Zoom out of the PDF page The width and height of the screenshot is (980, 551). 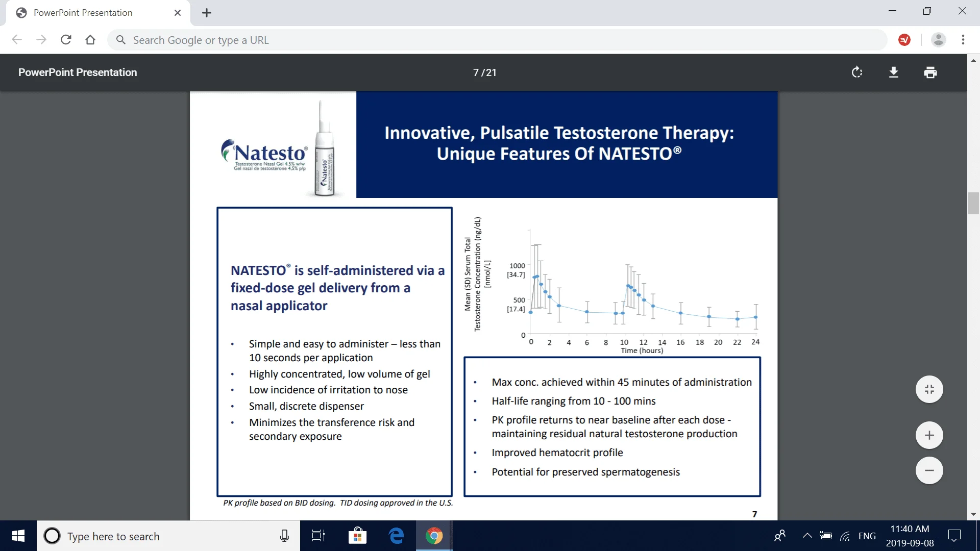point(929,470)
